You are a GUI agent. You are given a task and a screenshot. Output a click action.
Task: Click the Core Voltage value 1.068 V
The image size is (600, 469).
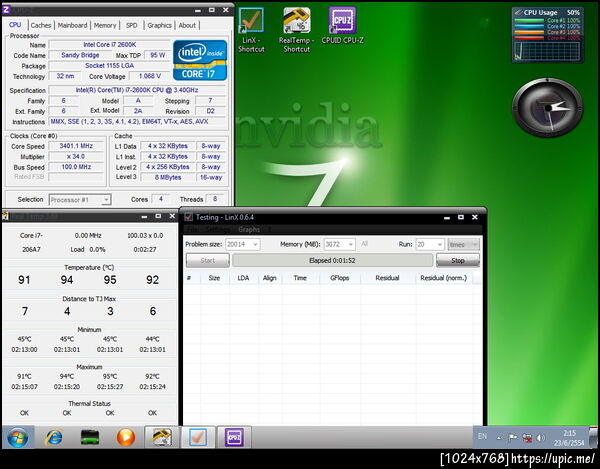coord(150,76)
